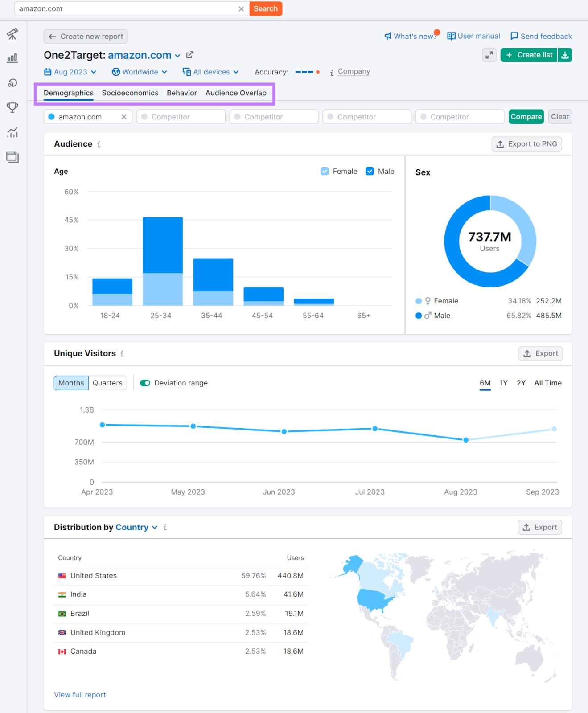Switch to the Demographics tab

(x=69, y=93)
